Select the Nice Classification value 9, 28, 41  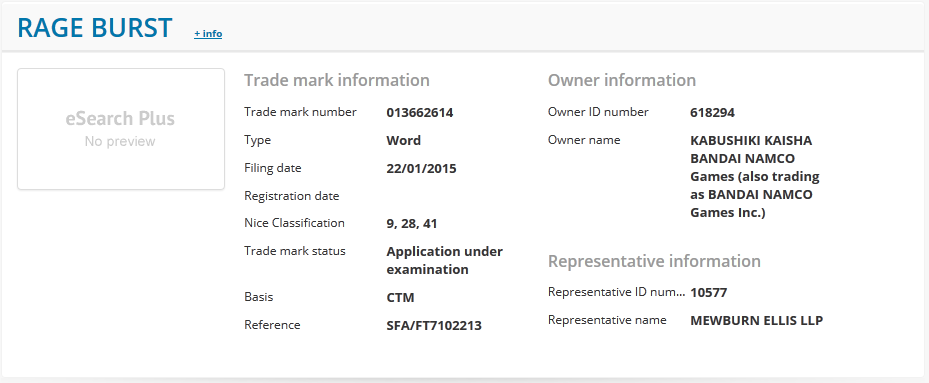[x=412, y=224]
